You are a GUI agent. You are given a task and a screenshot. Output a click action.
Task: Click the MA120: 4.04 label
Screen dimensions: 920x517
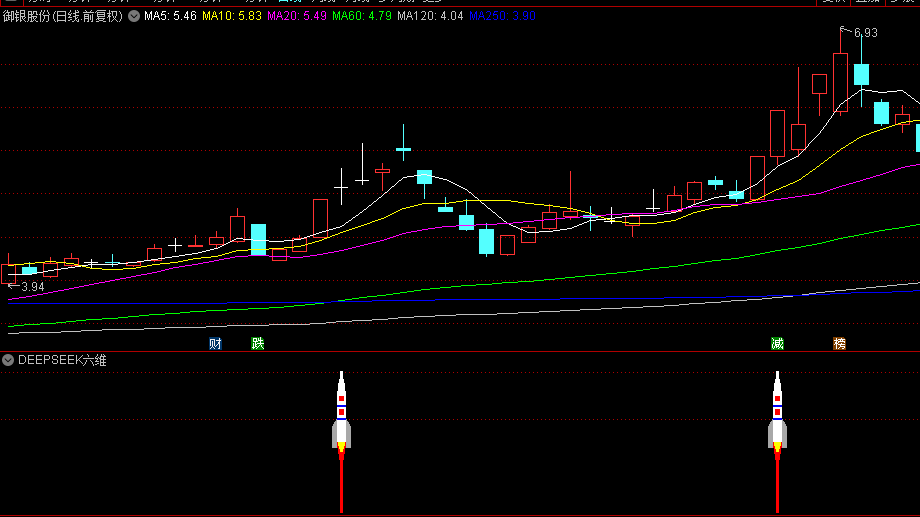[x=430, y=16]
